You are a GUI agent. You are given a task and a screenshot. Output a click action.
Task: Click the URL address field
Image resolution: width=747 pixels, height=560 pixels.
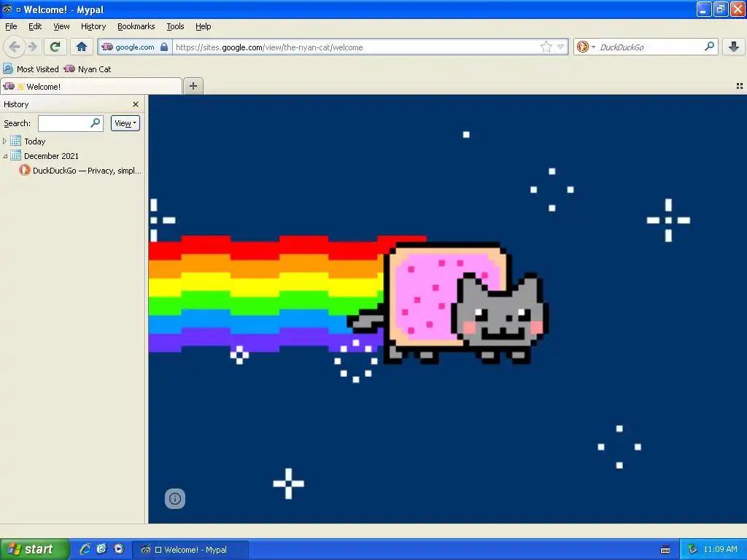355,47
